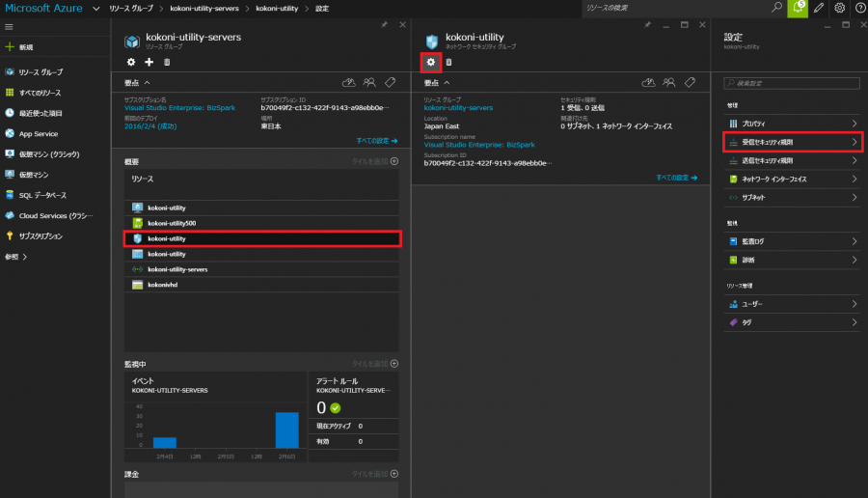Toggle the hamburger menu in left sidebar
The width and height of the screenshot is (868, 498).
pyautogui.click(x=10, y=26)
